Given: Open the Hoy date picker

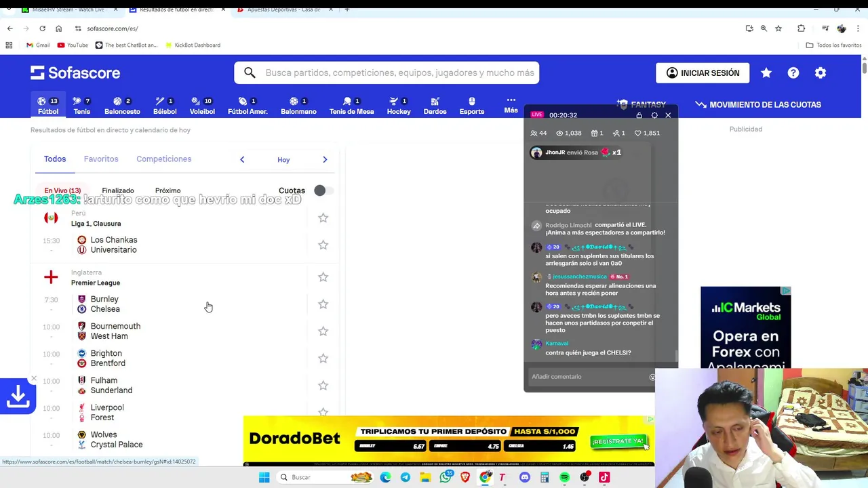Looking at the screenshot, I should tap(283, 160).
